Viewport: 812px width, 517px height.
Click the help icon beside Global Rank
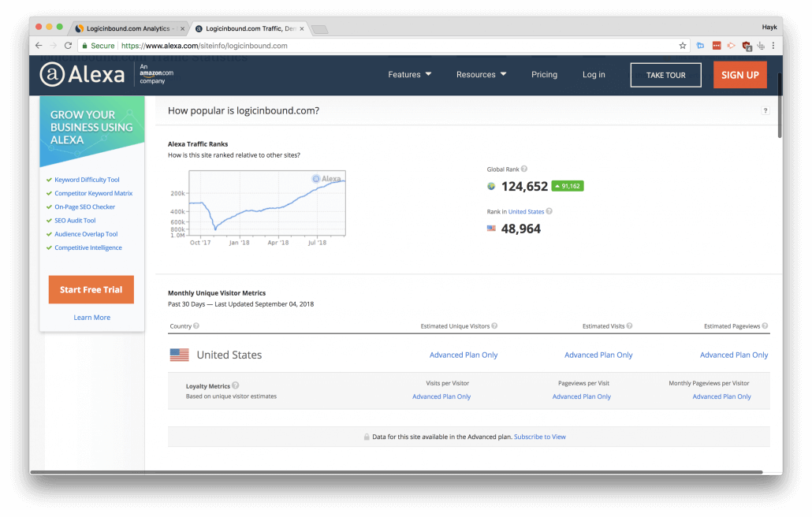coord(524,169)
